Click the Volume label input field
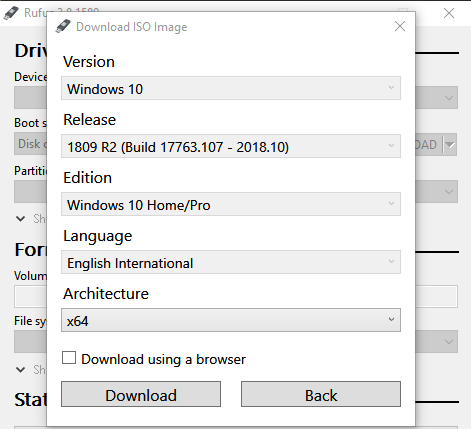 pyautogui.click(x=236, y=296)
